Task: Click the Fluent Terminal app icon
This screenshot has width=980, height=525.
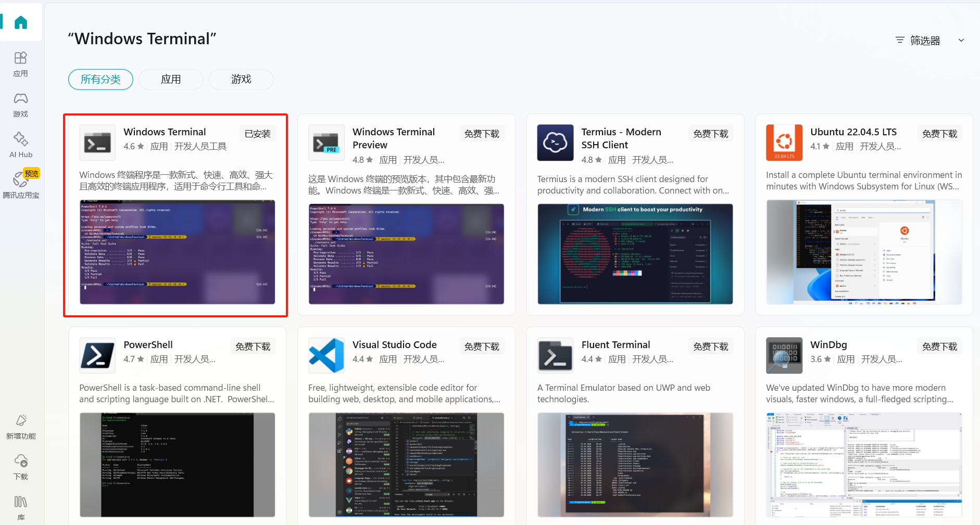Action: tap(555, 355)
